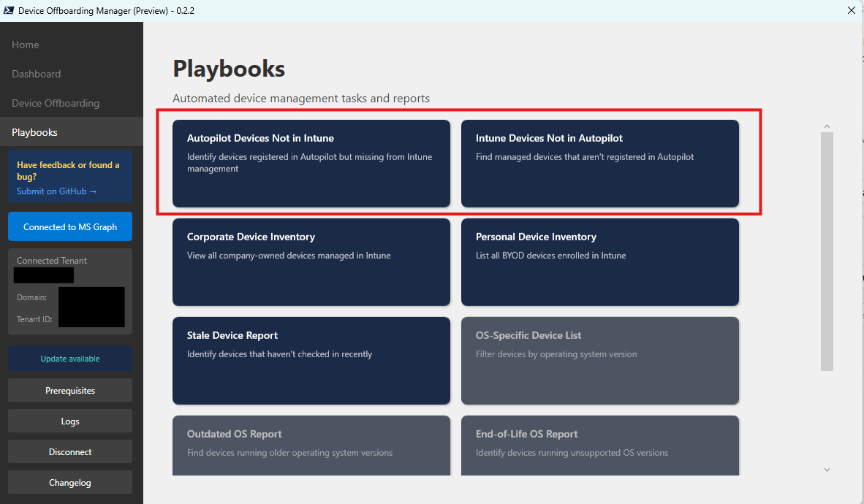The height and width of the screenshot is (504, 864).
Task: Start the Personal Device Inventory playbook
Action: click(x=599, y=262)
